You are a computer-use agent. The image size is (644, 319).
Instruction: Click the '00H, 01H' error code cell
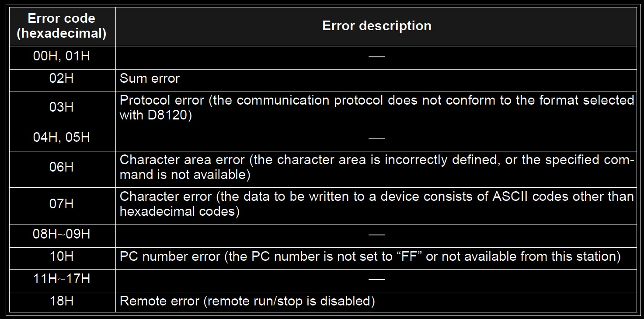tap(62, 57)
